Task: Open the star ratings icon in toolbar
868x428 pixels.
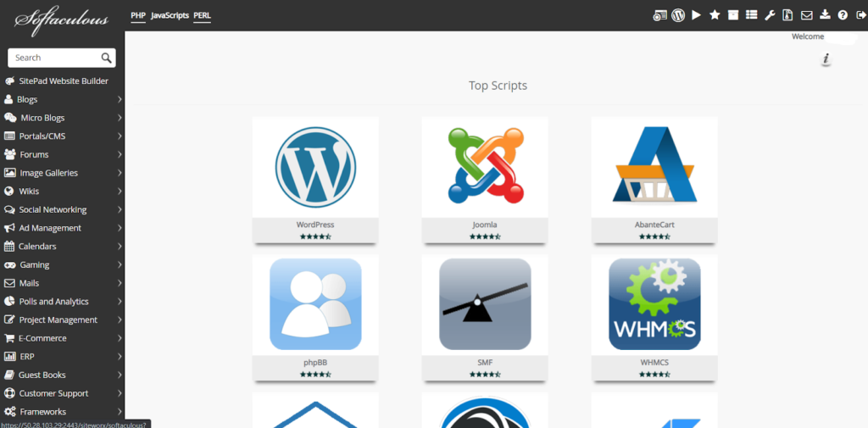Action: coord(715,15)
